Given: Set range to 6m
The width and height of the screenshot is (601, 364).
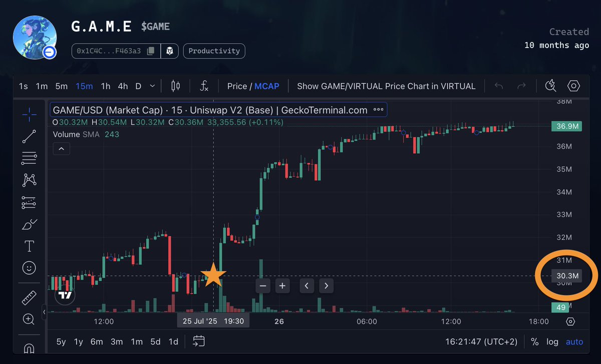Looking at the screenshot, I should click(97, 341).
